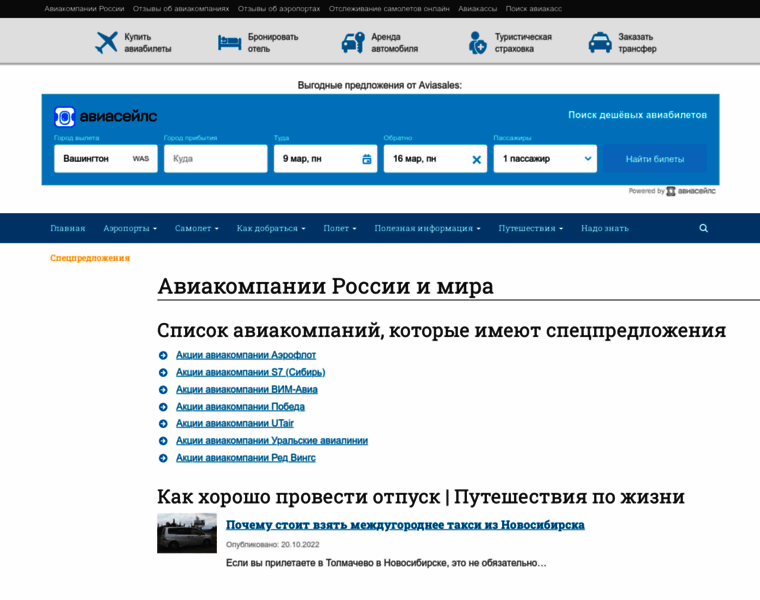Open the Novosibirsk taxi article thumbnail
Image resolution: width=760 pixels, height=600 pixels.
[x=187, y=533]
